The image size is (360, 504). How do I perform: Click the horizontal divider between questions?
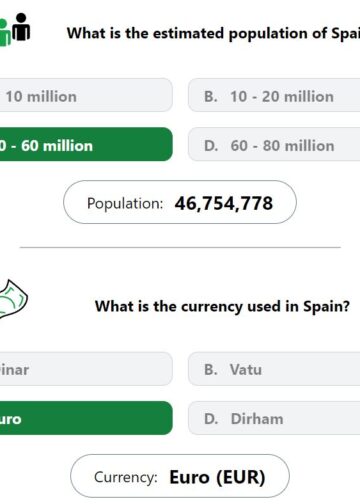coord(180,248)
